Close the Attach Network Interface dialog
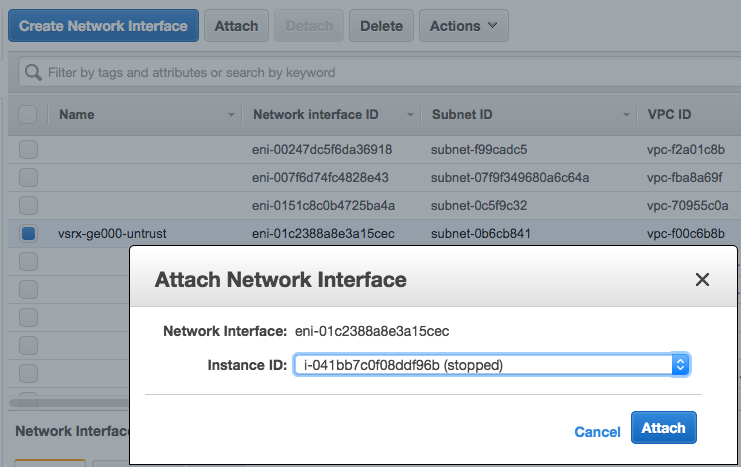This screenshot has height=467, width=741. point(702,280)
